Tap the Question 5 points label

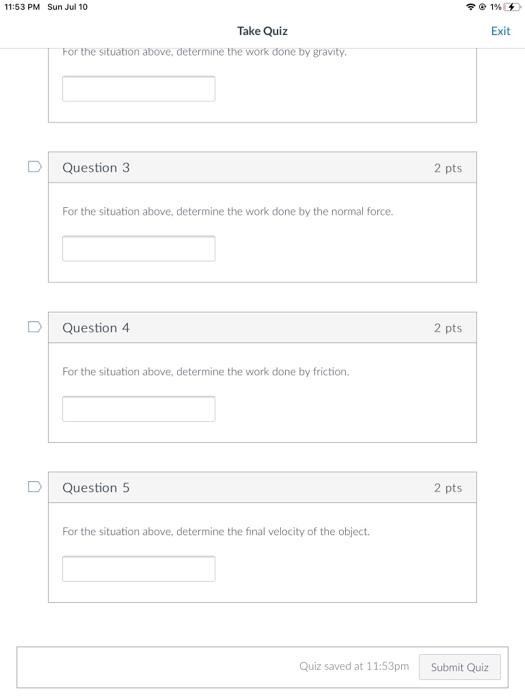[448, 488]
